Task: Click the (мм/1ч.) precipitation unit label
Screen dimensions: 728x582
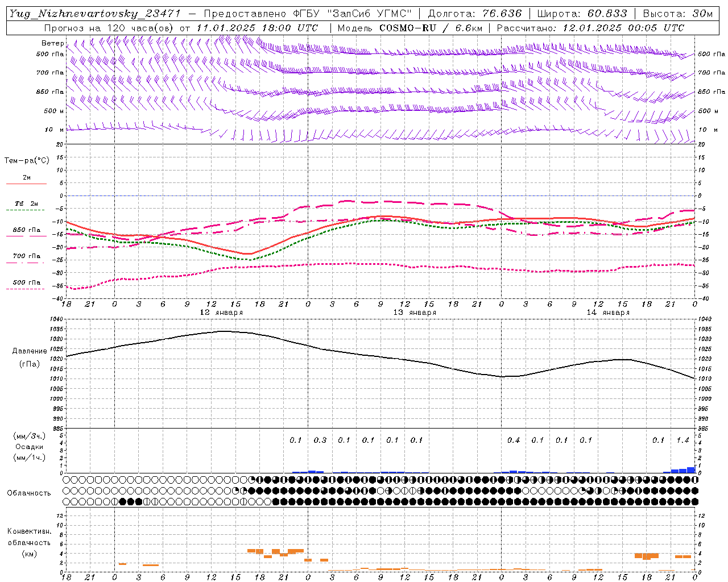Action: 30,458
